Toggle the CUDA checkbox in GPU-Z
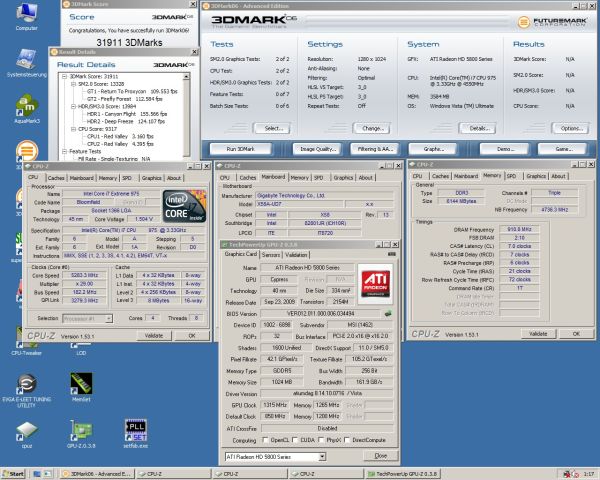This screenshot has height=480, width=600. [x=295, y=440]
